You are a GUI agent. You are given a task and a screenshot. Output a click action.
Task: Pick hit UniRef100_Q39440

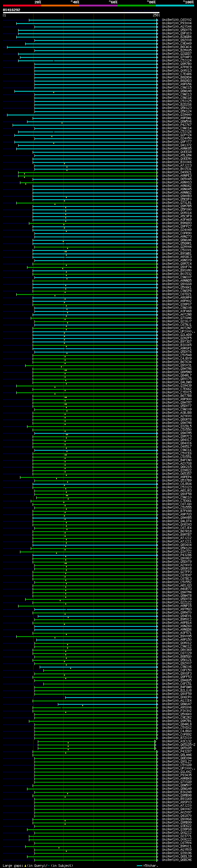pyautogui.click(x=177, y=115)
